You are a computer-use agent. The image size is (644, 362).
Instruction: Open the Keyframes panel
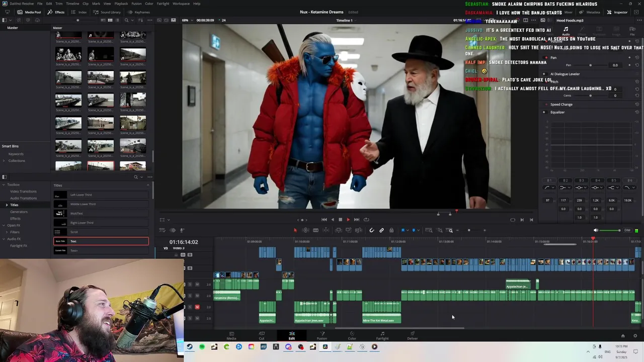[x=139, y=12]
